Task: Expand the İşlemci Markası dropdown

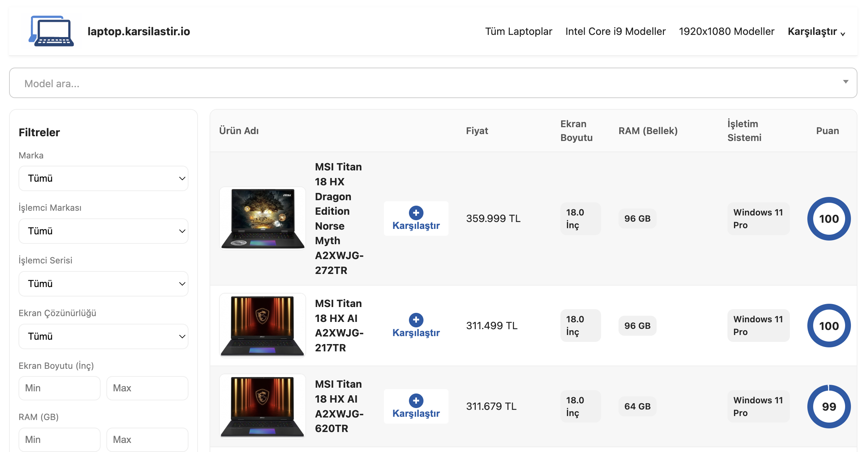Action: pyautogui.click(x=104, y=231)
